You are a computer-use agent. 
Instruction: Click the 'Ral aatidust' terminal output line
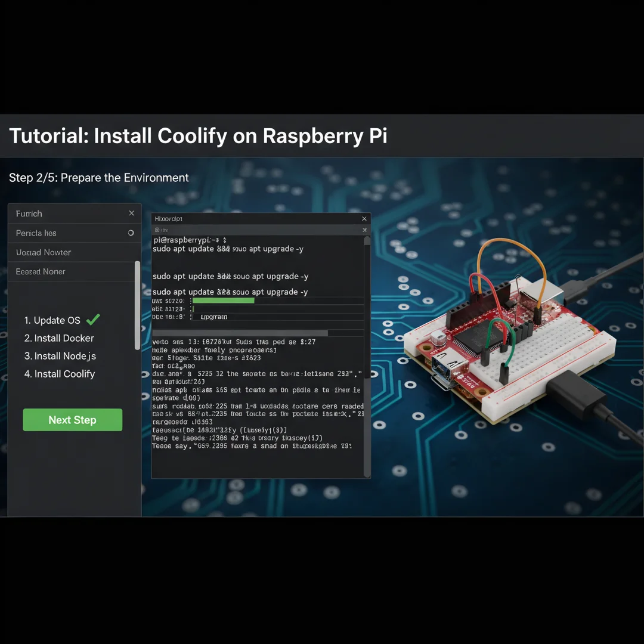pyautogui.click(x=178, y=382)
